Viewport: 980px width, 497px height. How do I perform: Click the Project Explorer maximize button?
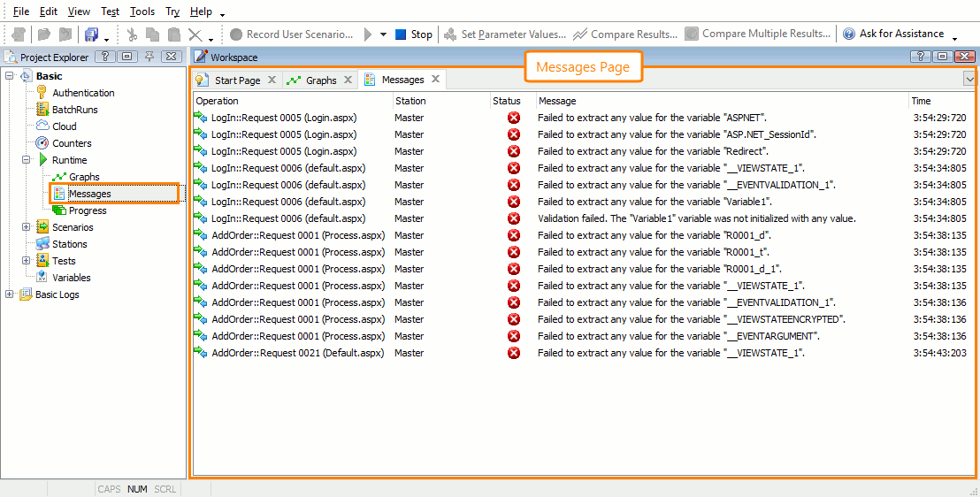[x=127, y=57]
